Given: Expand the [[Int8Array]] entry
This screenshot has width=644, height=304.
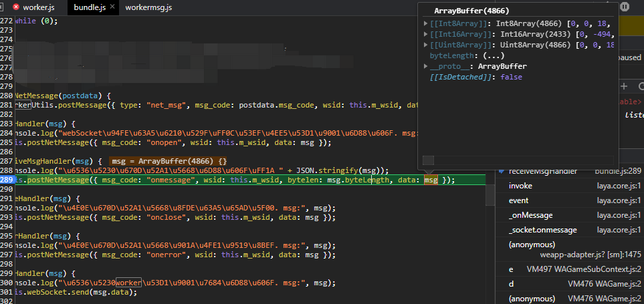Looking at the screenshot, I should point(425,23).
